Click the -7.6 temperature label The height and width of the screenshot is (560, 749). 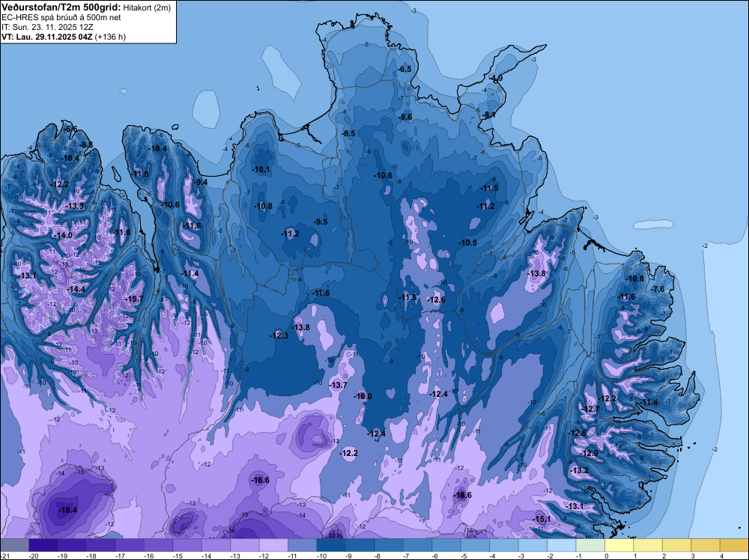point(658,289)
